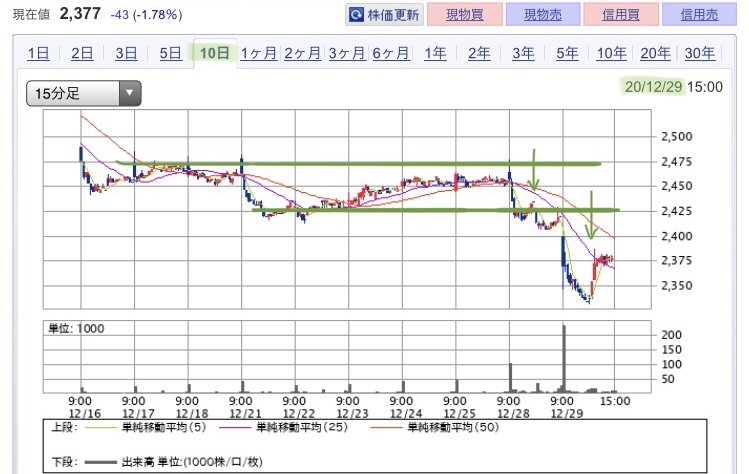Click the 信用買 button

pos(621,15)
